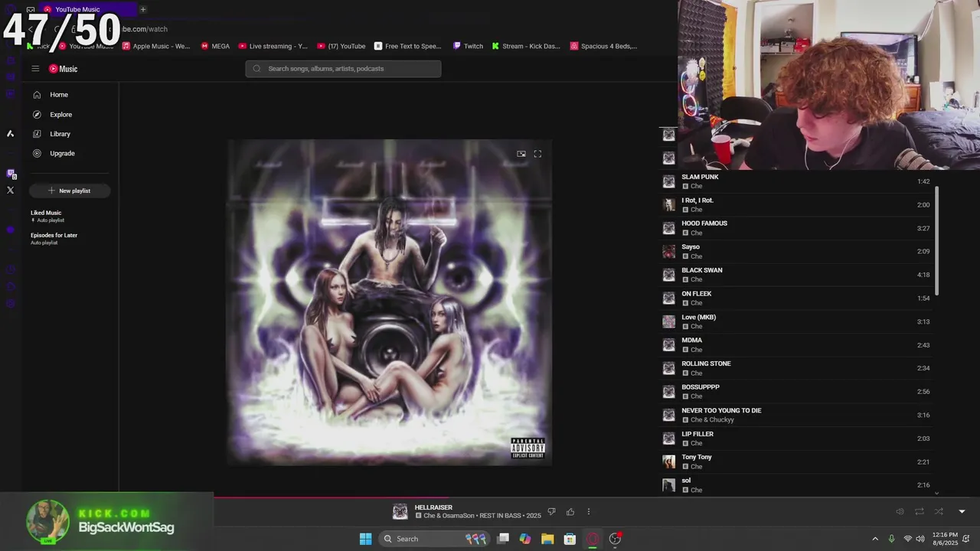Open the Free Text to Speech bookmark
Screen dimensions: 980x551
pyautogui.click(x=408, y=46)
